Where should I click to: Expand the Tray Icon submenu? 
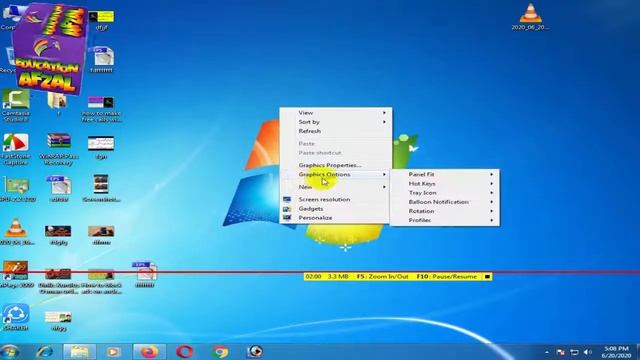tap(444, 193)
